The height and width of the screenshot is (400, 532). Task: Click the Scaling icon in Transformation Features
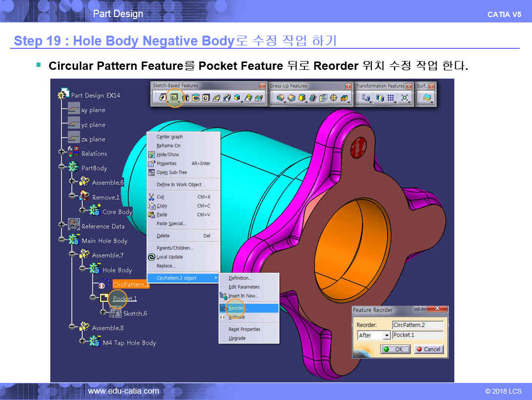click(405, 98)
